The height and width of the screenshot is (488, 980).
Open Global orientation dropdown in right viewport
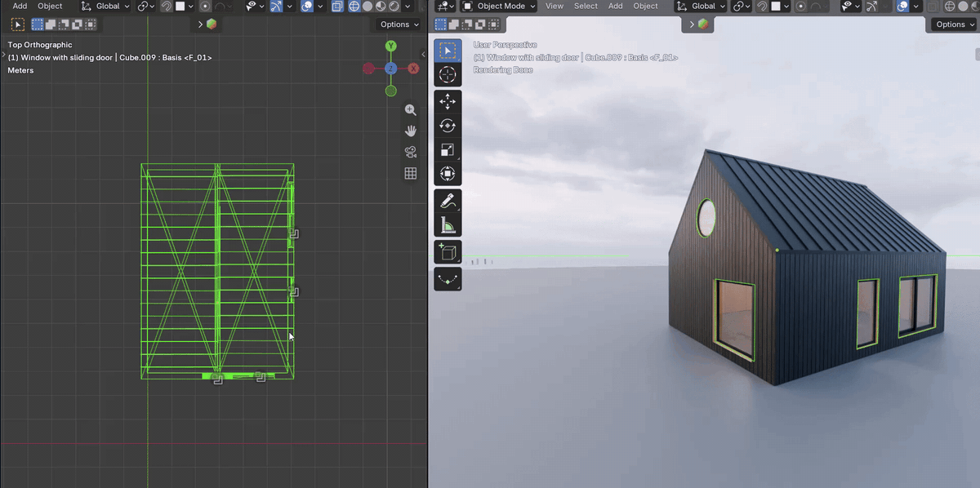(702, 6)
